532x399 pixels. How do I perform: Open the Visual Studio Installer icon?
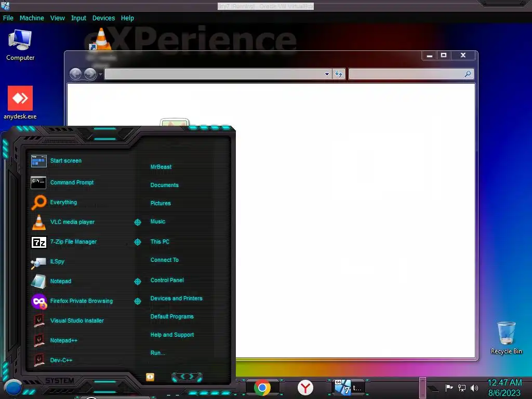click(39, 321)
